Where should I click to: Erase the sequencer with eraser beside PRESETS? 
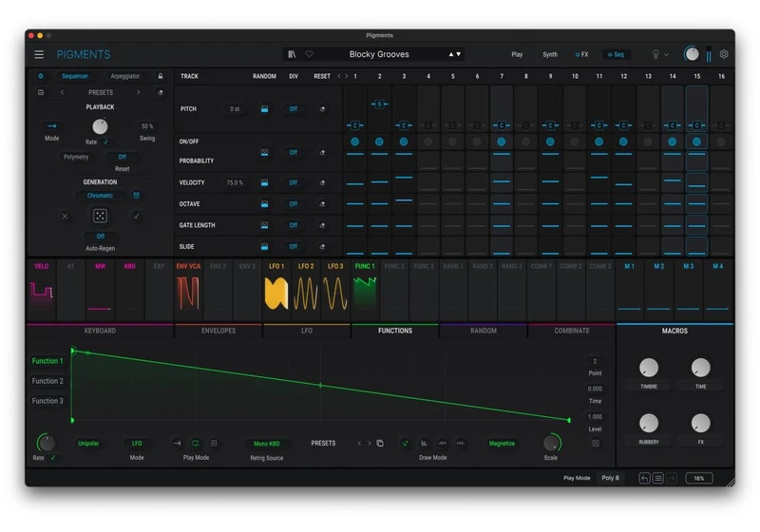161,92
